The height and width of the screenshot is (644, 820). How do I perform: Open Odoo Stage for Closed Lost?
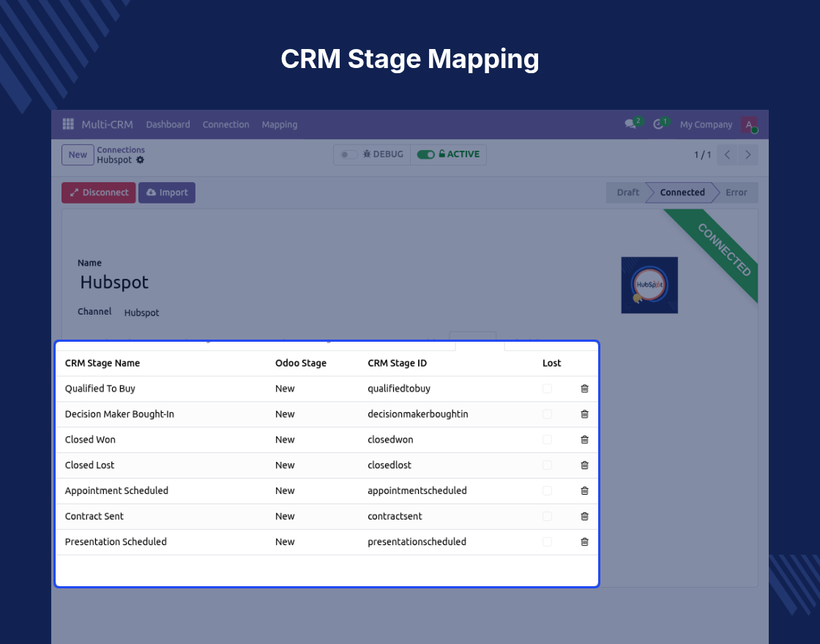coord(285,465)
